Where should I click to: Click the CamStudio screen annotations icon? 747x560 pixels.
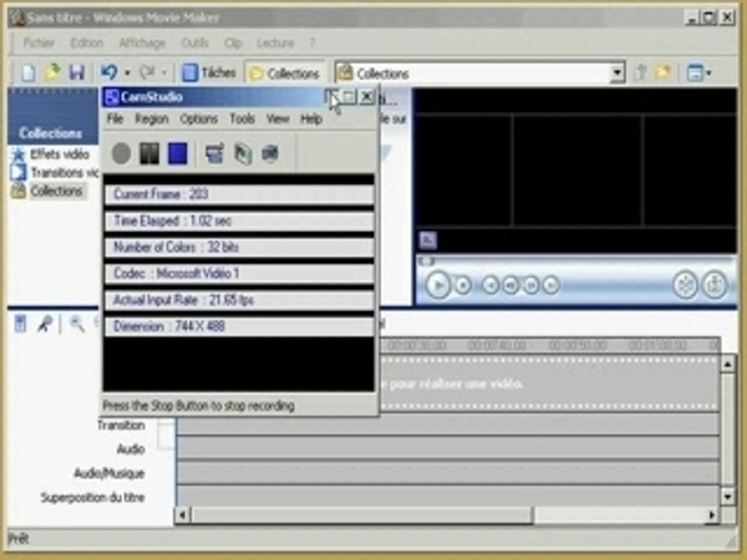click(x=270, y=153)
